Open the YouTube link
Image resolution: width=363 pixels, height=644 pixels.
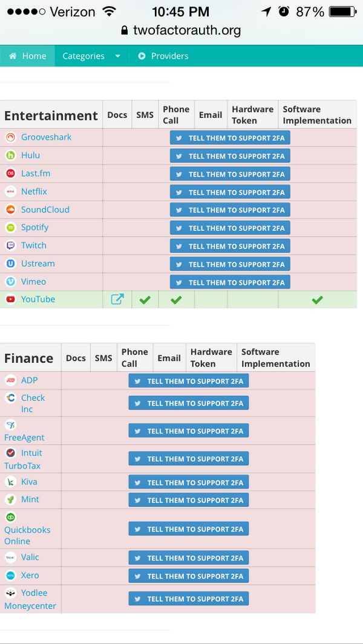tap(38, 299)
